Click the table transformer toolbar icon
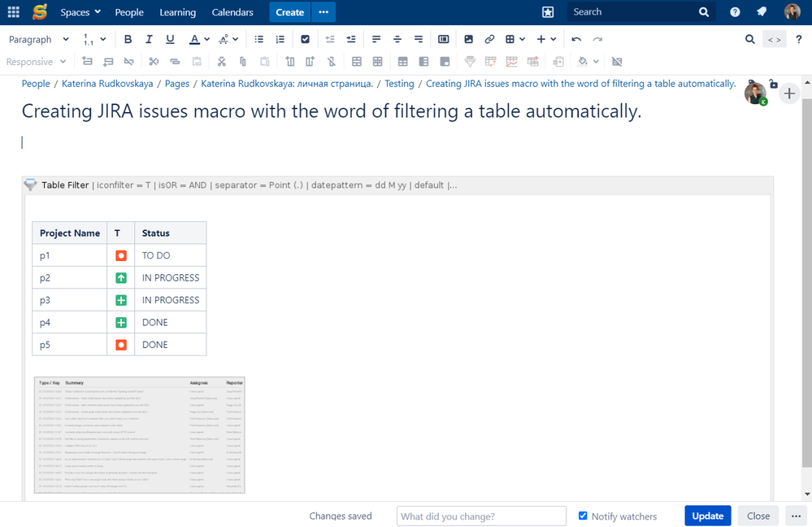The height and width of the screenshot is (527, 812). [x=533, y=62]
